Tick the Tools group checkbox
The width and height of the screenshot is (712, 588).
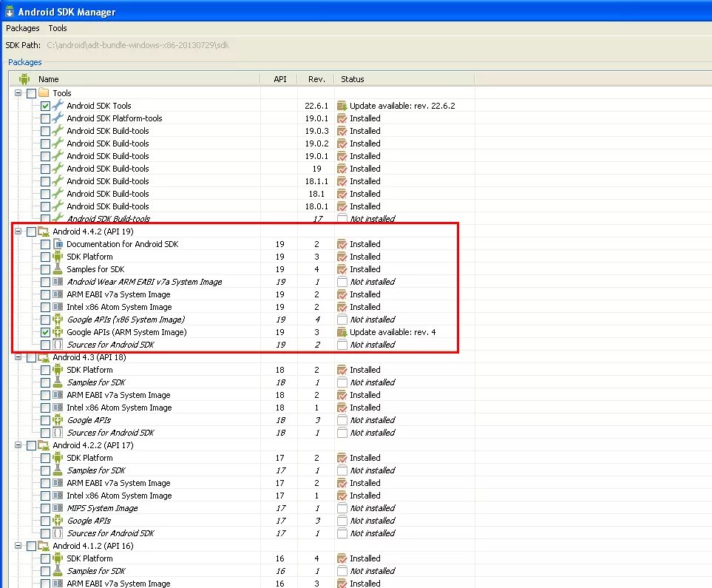pyautogui.click(x=31, y=93)
